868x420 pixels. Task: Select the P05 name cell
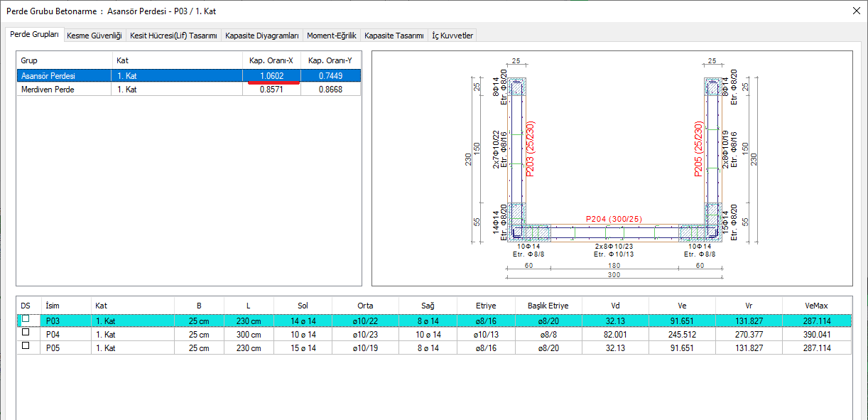65,348
